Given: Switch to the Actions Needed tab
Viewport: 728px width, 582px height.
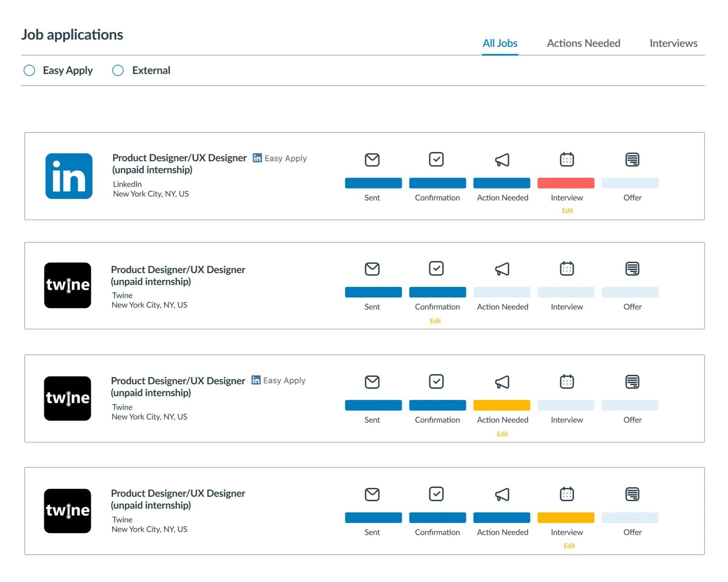Looking at the screenshot, I should click(583, 43).
